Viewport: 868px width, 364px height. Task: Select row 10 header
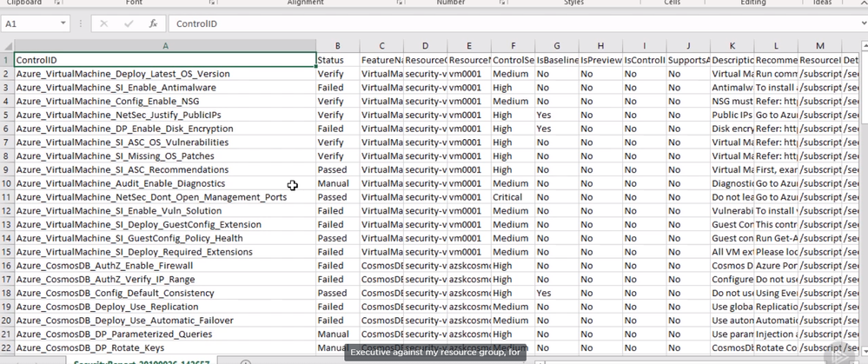pos(7,183)
